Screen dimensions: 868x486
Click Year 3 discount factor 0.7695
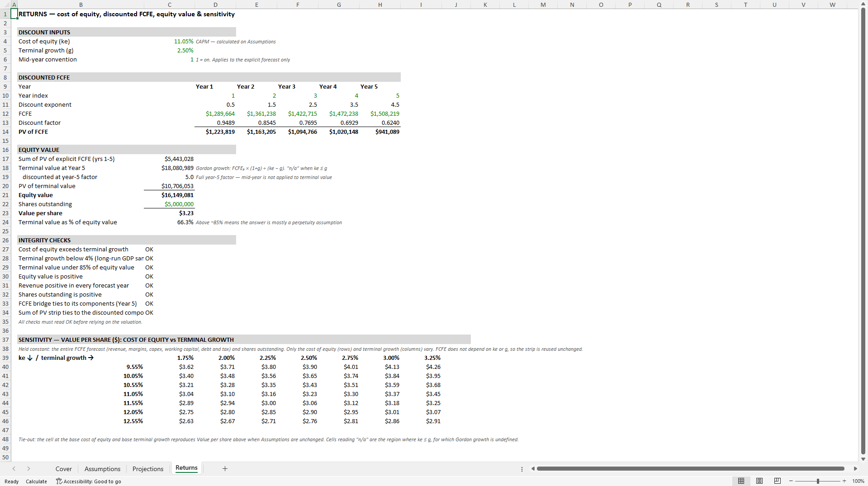(x=298, y=123)
